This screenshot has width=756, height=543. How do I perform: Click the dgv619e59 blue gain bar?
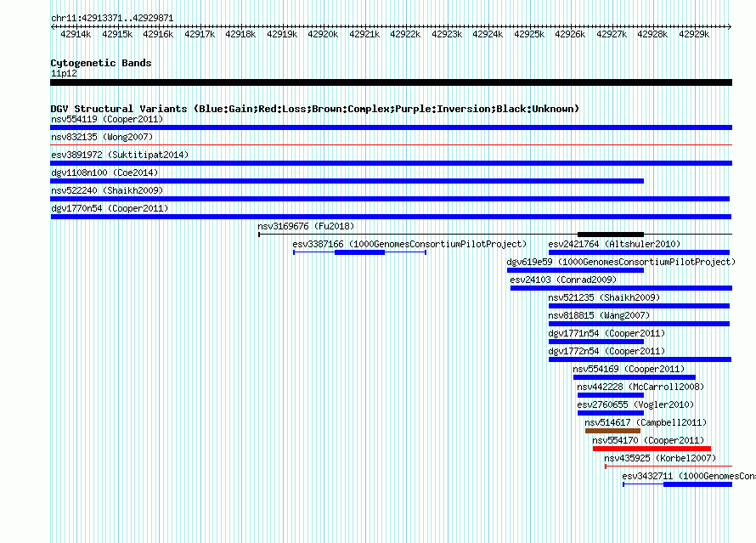click(x=575, y=270)
